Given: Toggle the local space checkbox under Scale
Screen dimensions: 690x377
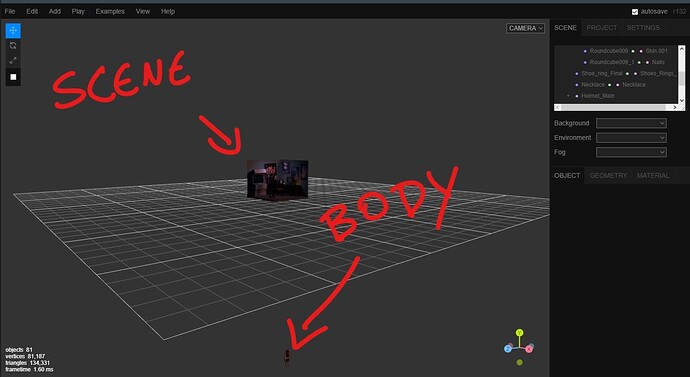Looking at the screenshot, I should tap(13, 77).
